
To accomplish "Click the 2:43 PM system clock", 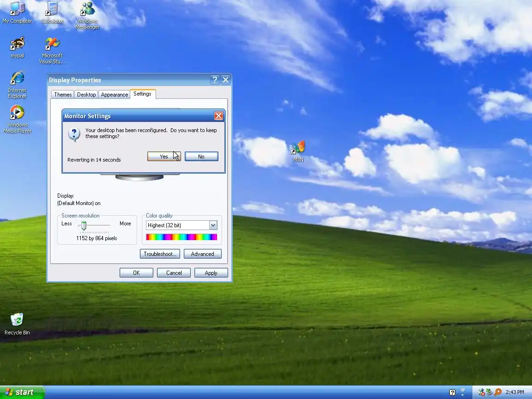I will (x=515, y=392).
